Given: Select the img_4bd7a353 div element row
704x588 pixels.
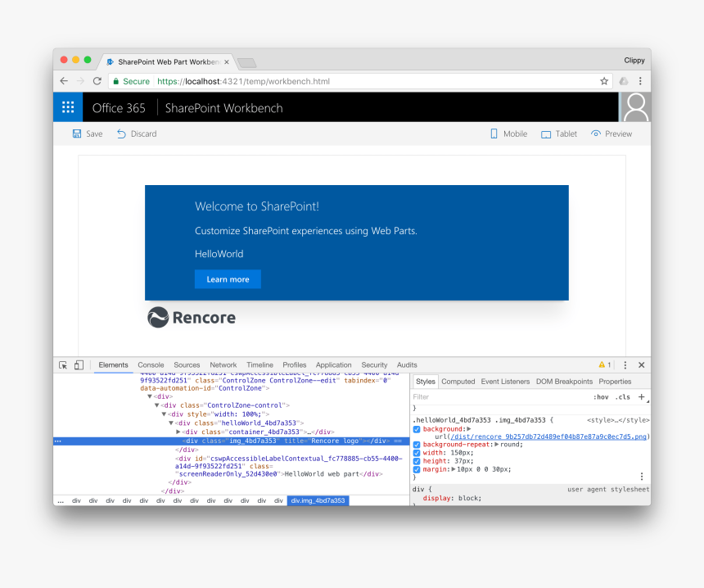Looking at the screenshot, I should pos(231,441).
